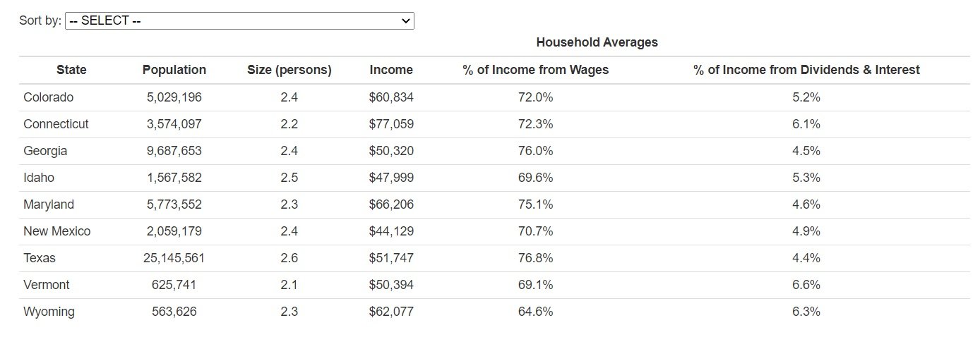Open the Sort by dropdown

239,20
